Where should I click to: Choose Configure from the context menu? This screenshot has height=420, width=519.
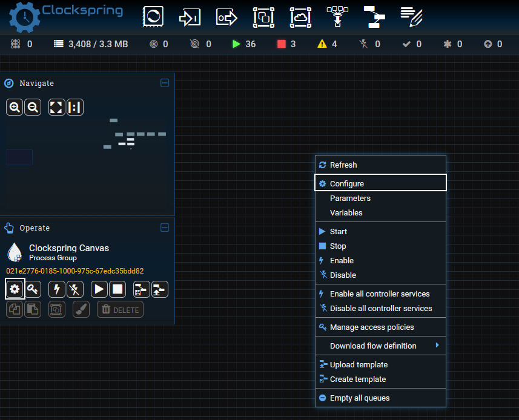pos(380,183)
